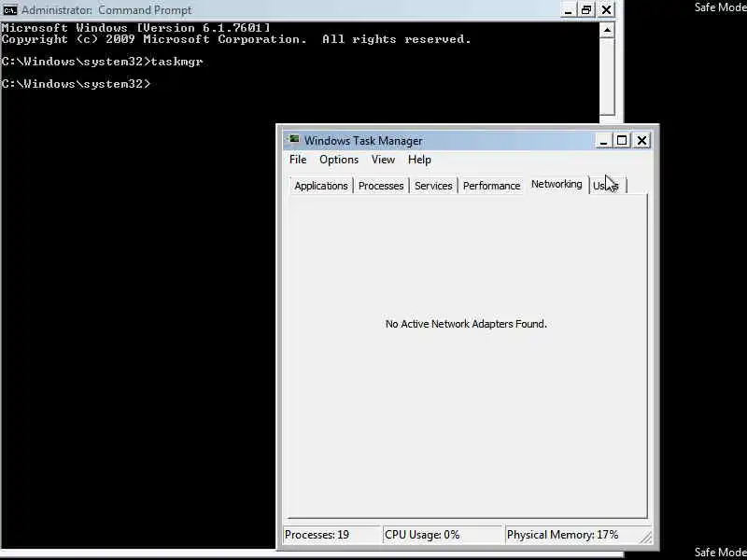Open the Help menu in Task Manager
The image size is (747, 560).
(x=419, y=160)
